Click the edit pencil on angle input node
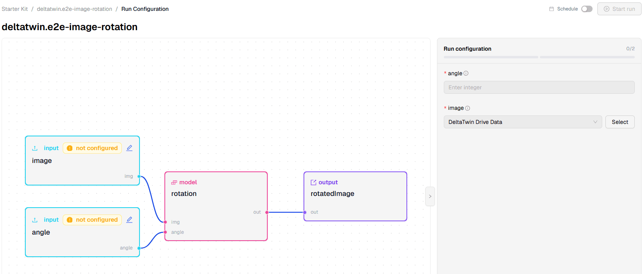644x274 pixels. coord(129,220)
